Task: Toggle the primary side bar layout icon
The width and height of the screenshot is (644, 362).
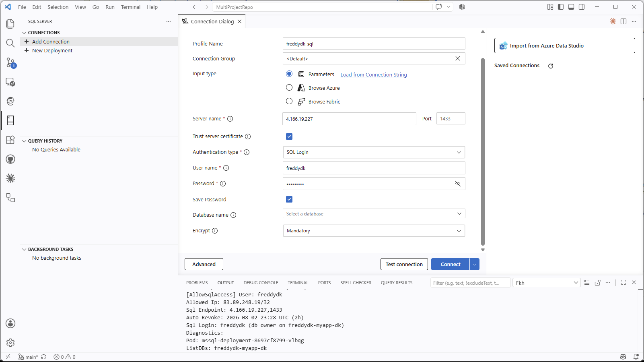Action: click(561, 7)
